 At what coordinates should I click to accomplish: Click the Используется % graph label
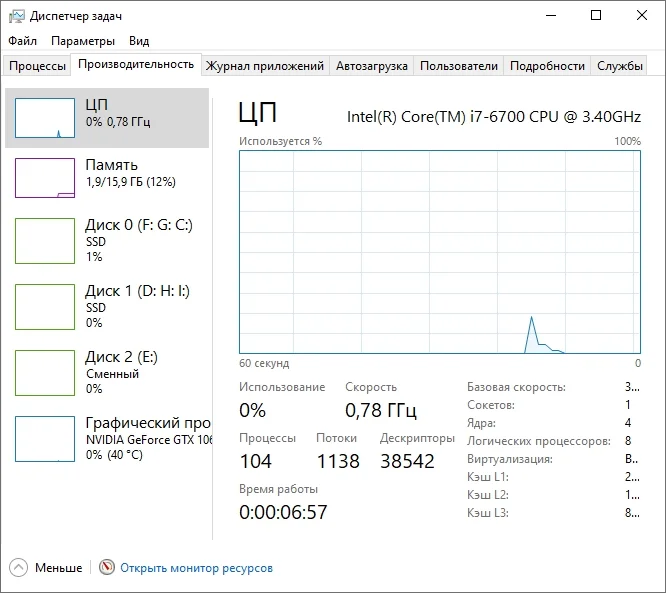click(280, 141)
